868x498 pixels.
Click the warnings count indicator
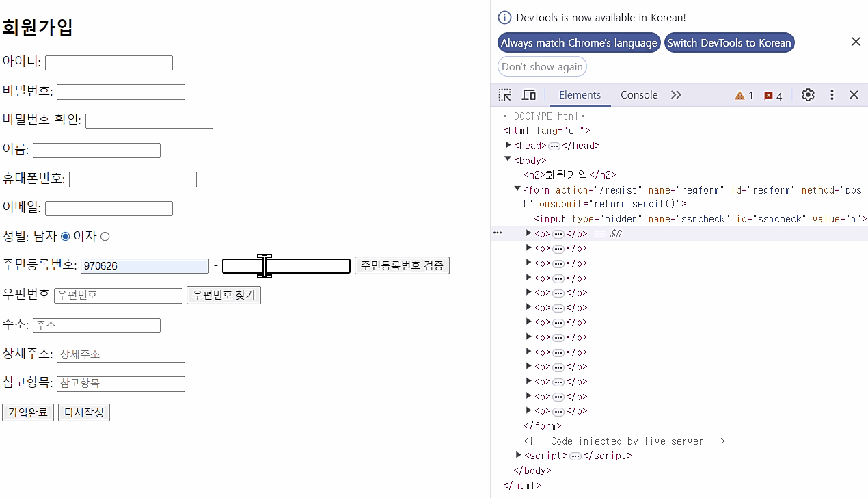pyautogui.click(x=744, y=96)
